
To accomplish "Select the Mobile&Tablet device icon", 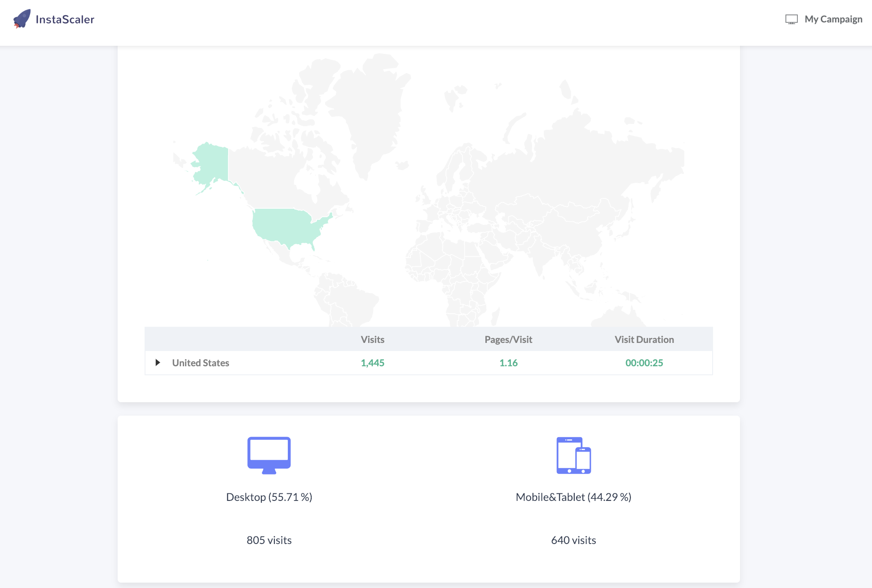I will click(573, 455).
